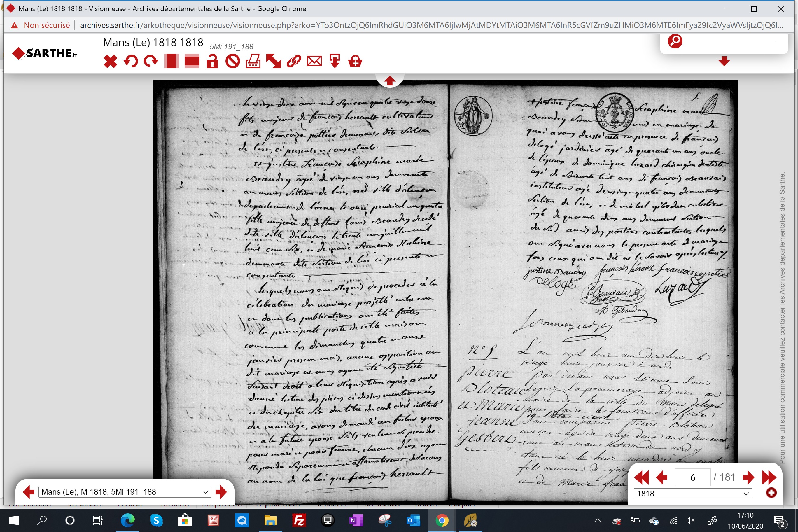This screenshot has height=532, width=798.
Task: Open the Mans (Le), M 1818 register dropdown
Action: click(125, 492)
